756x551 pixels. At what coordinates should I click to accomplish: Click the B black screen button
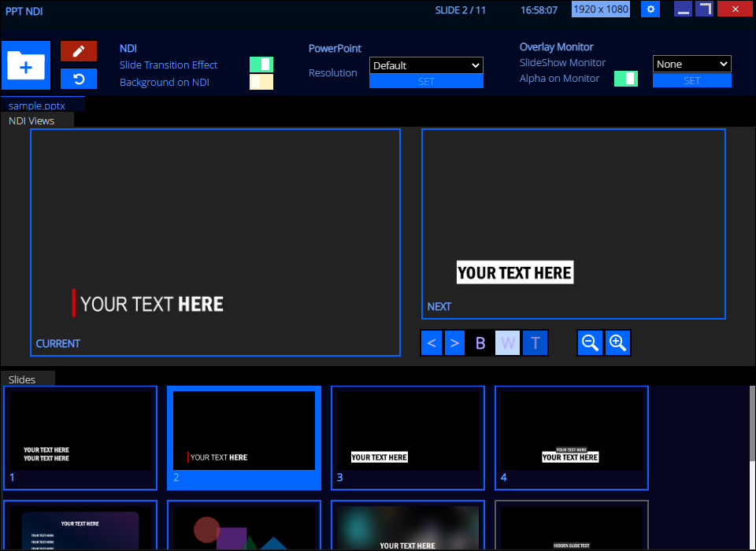[480, 342]
